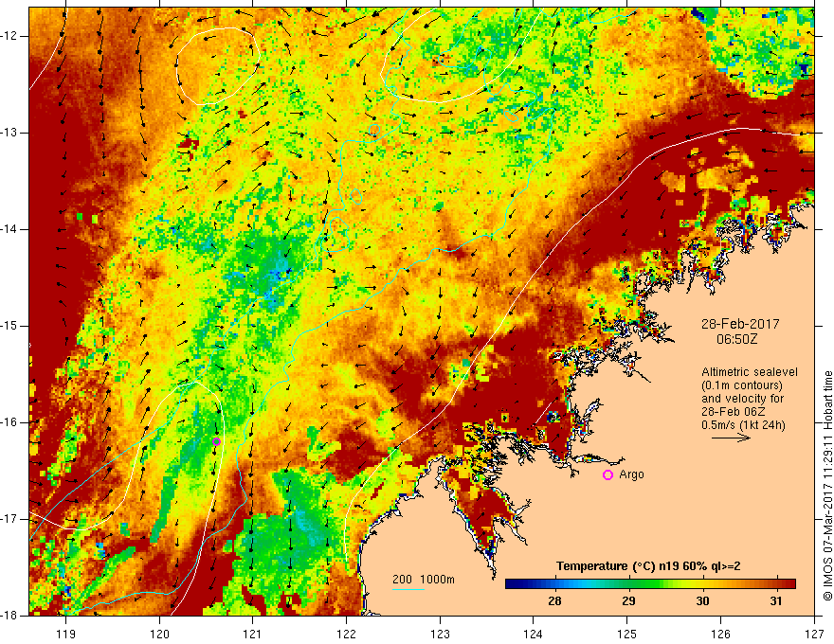Viewport: 834px width, 644px height.
Task: Click the latitude label -16
Action: pyautogui.click(x=9, y=422)
